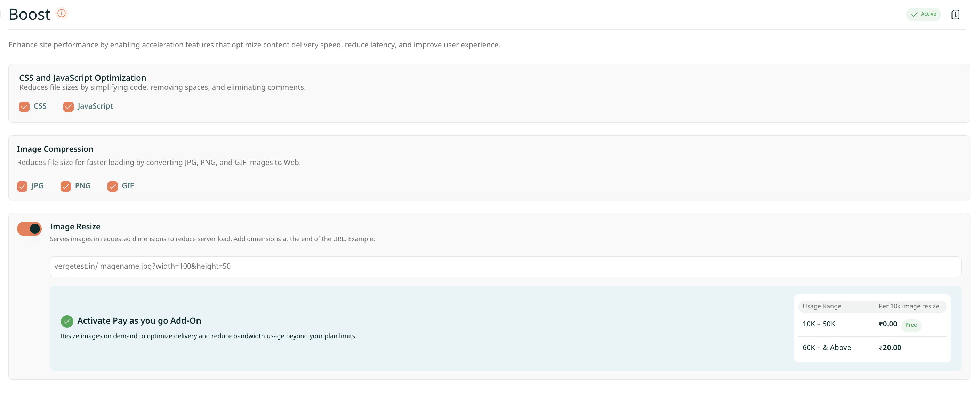The image size is (980, 396).
Task: Uncheck the CSS optimization checkbox
Action: [x=24, y=106]
